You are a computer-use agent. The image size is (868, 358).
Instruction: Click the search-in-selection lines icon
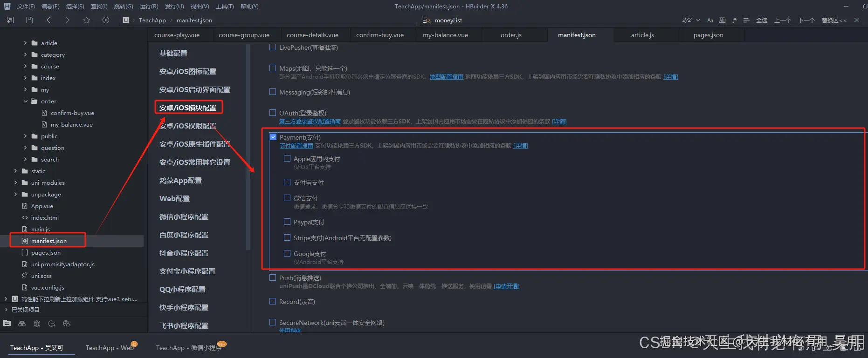point(746,20)
